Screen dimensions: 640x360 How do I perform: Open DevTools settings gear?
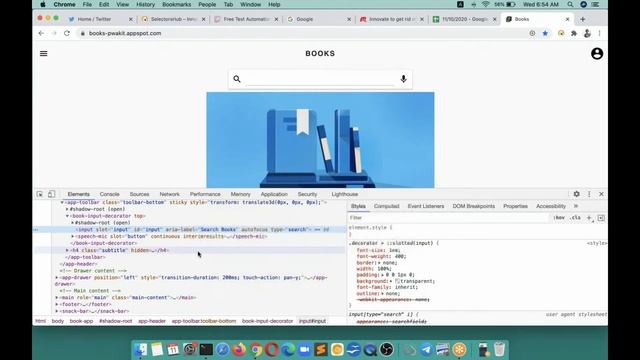pyautogui.click(x=576, y=194)
